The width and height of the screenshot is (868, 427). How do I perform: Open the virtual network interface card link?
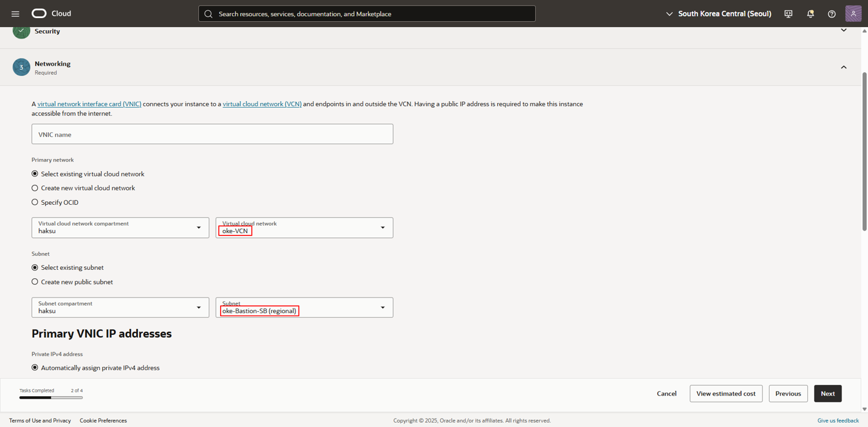click(x=89, y=104)
